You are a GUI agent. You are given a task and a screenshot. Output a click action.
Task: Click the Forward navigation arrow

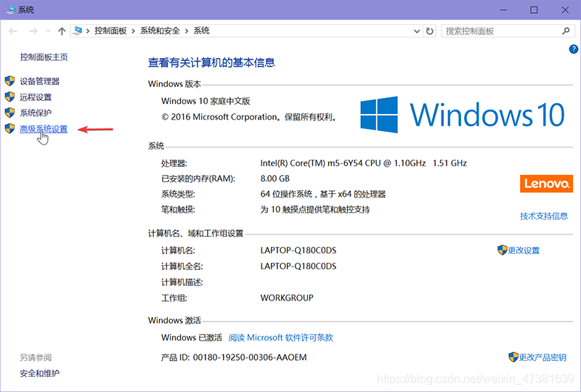point(33,31)
